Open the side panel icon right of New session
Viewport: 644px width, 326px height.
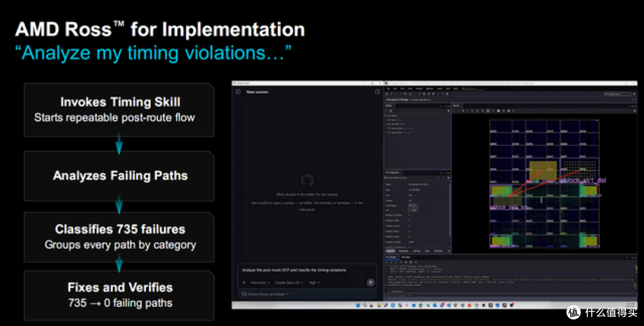pos(377,92)
